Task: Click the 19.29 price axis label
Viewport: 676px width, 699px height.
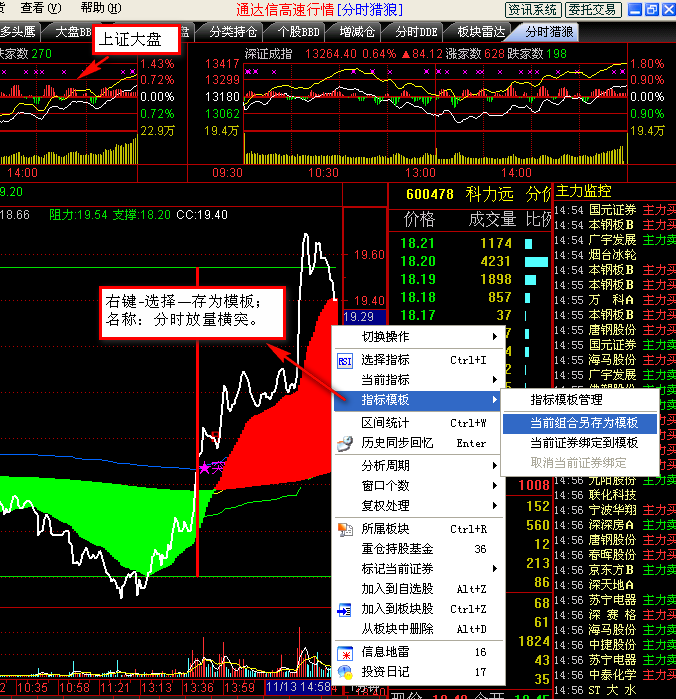Action: [x=364, y=317]
